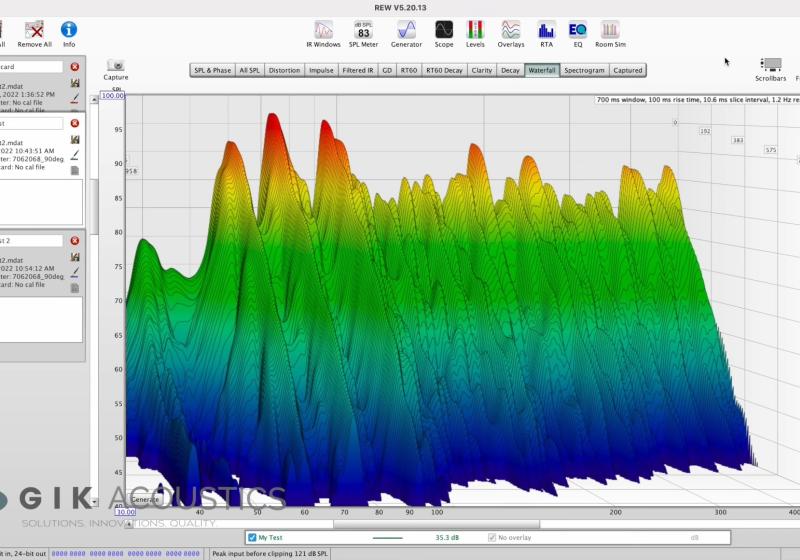Switch to the RT60 Decay tab

[x=444, y=70]
